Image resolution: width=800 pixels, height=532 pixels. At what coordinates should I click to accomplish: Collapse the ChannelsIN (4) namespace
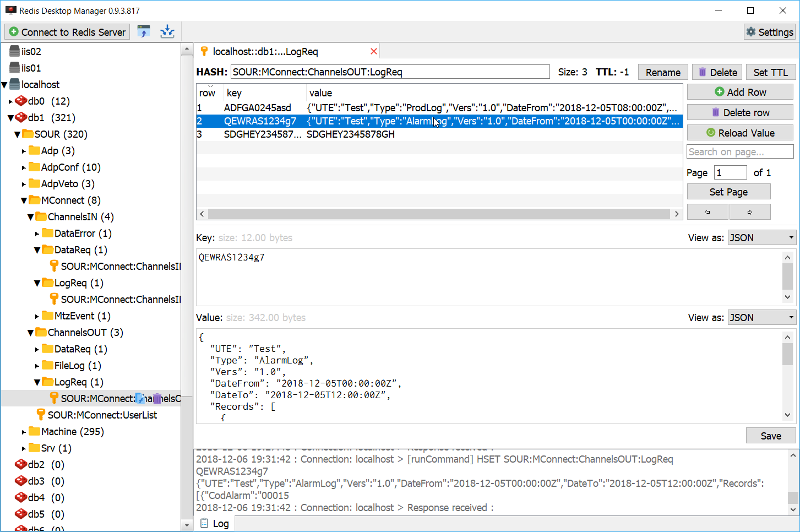pyautogui.click(x=30, y=217)
